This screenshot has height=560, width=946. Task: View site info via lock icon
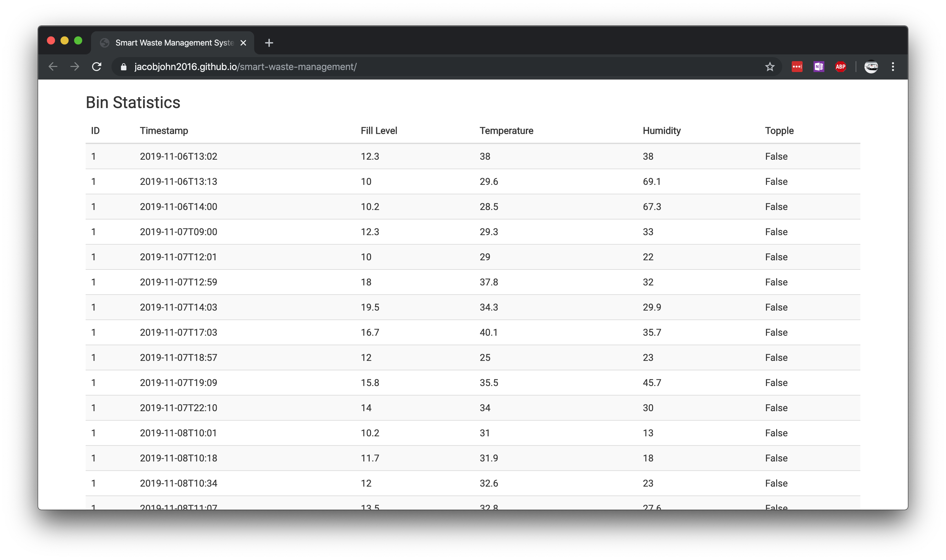(x=123, y=67)
